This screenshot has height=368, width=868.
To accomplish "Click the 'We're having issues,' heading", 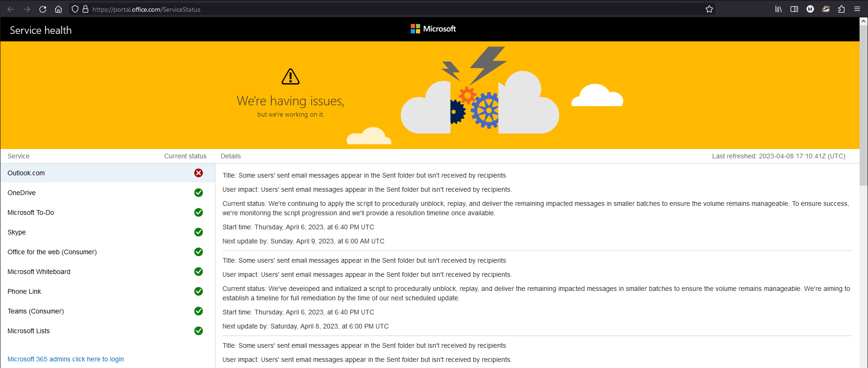I will click(x=291, y=101).
